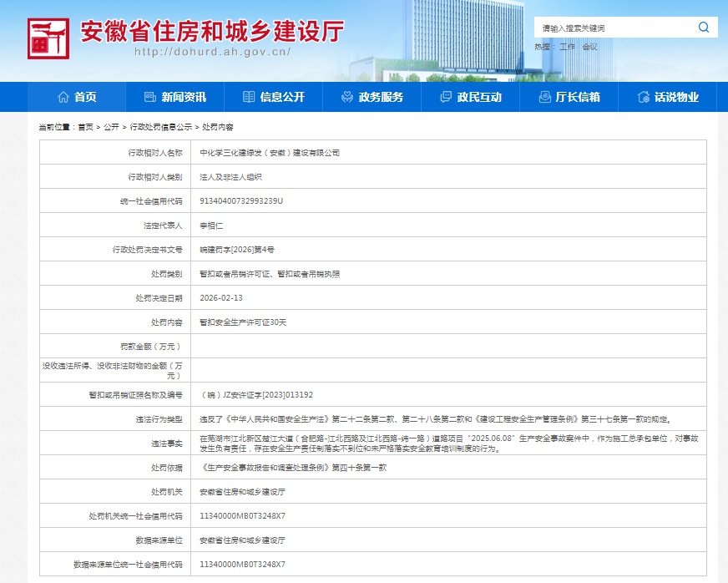Screen dimensions: 728x583
Task: Open 公开 in the breadcrumb trail
Action: tap(111, 127)
